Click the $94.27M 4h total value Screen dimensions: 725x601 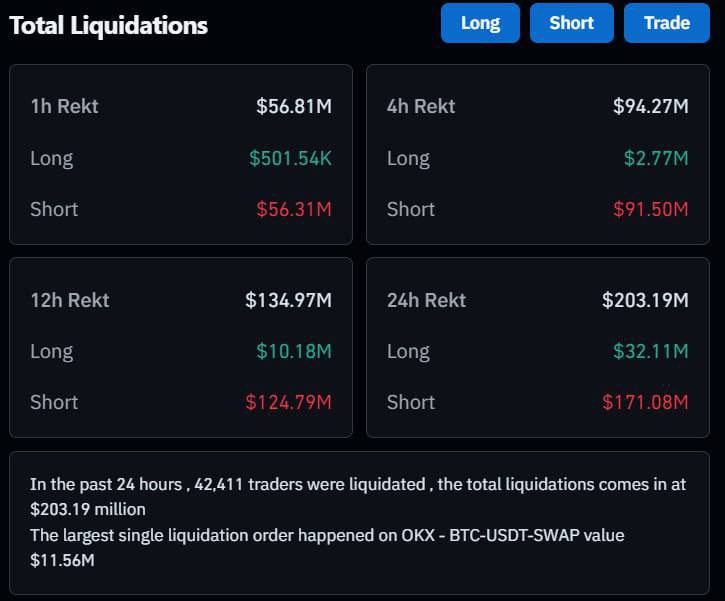click(651, 106)
